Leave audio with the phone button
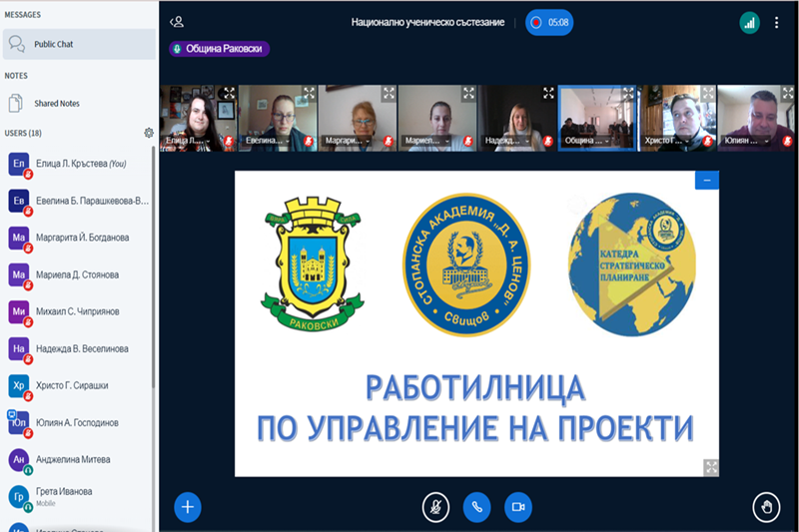The image size is (799, 532). pos(477,507)
